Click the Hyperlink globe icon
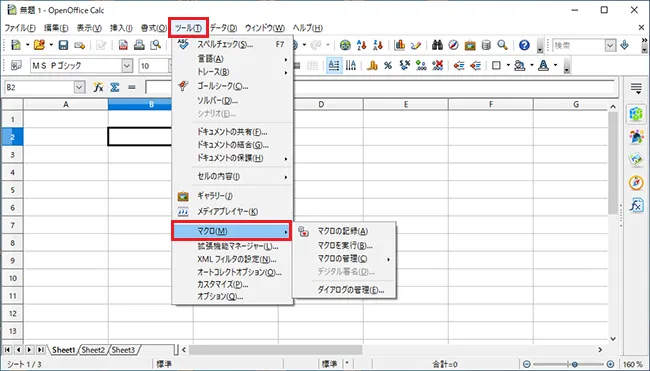The width and height of the screenshot is (650, 371). (x=345, y=45)
